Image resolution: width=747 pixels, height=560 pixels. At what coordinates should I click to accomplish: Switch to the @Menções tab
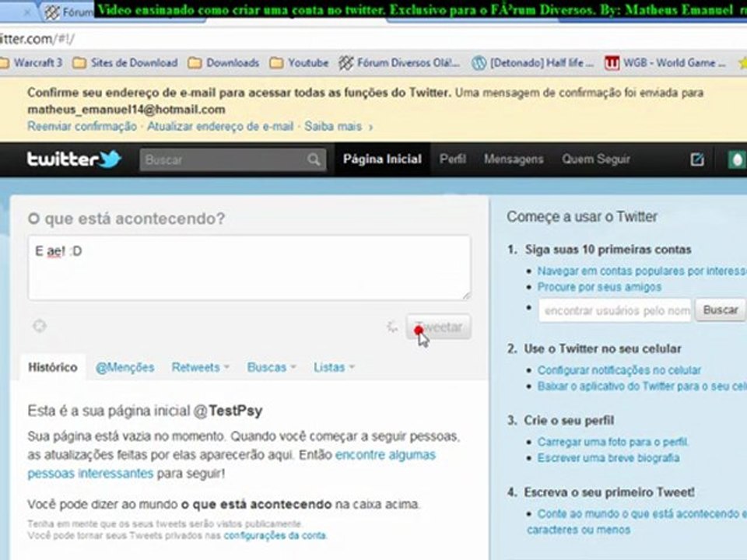coord(124,367)
